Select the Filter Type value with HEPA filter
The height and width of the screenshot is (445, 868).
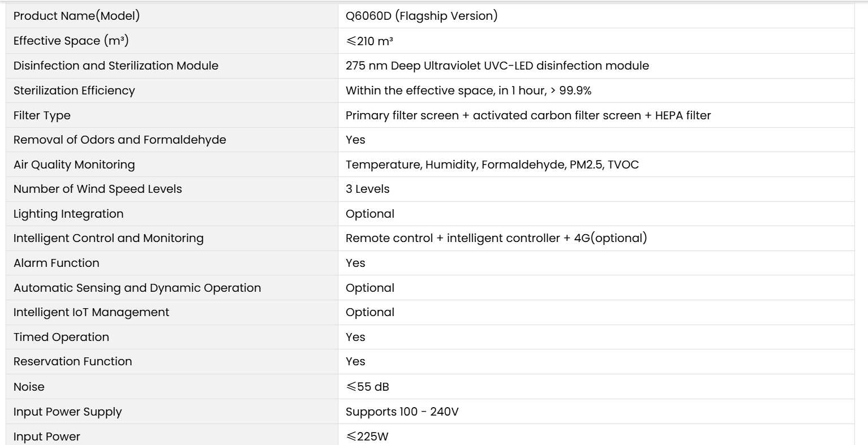coord(528,115)
